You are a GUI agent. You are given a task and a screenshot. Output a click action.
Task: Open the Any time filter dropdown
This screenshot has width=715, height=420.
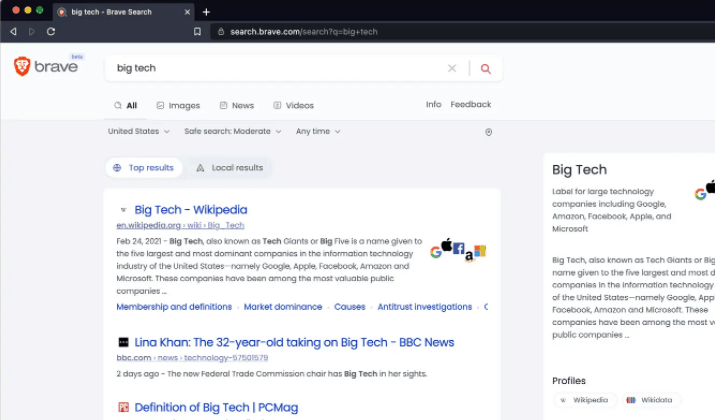(x=318, y=131)
